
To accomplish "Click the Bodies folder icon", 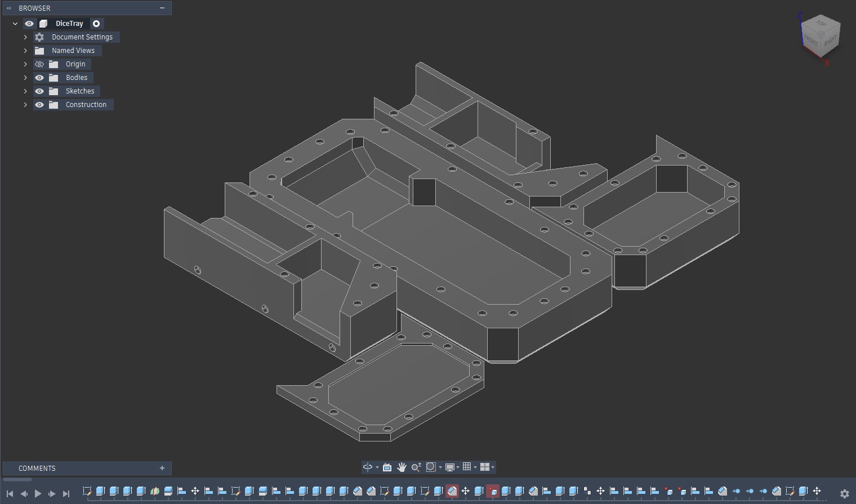I will (53, 78).
